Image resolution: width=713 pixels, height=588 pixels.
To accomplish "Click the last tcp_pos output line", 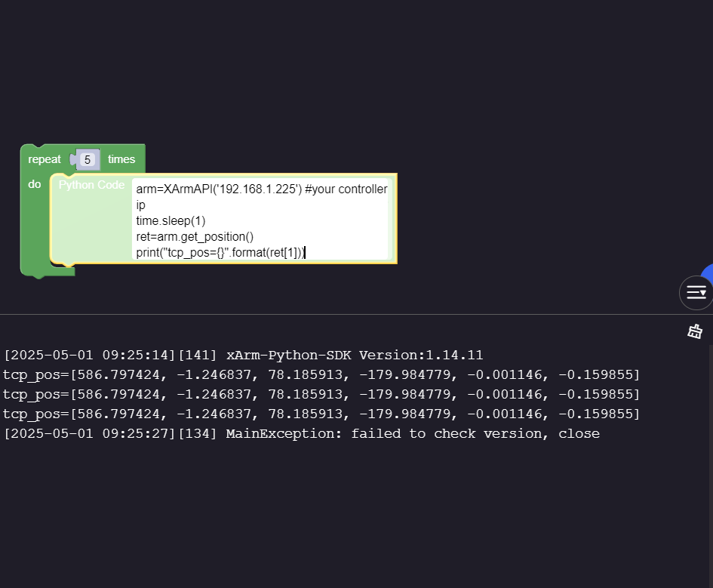I will coord(321,414).
